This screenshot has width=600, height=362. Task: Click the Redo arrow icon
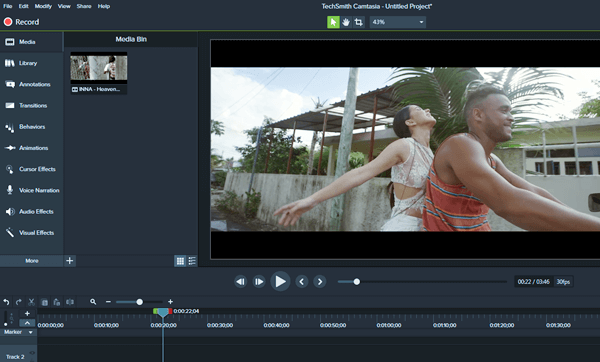click(x=19, y=302)
